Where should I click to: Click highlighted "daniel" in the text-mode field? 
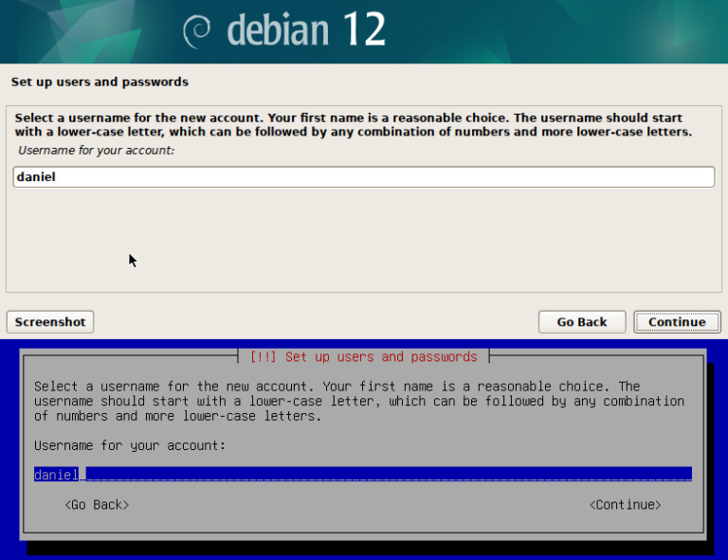click(55, 475)
